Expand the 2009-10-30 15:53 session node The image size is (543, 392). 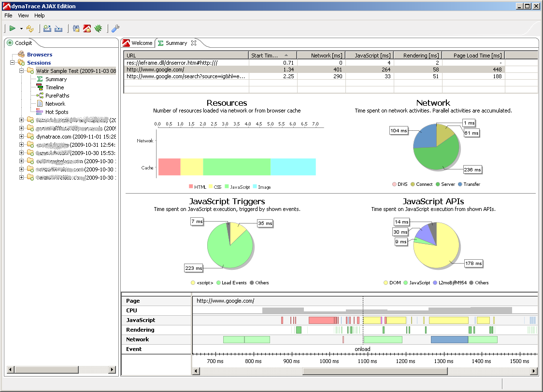click(x=21, y=153)
